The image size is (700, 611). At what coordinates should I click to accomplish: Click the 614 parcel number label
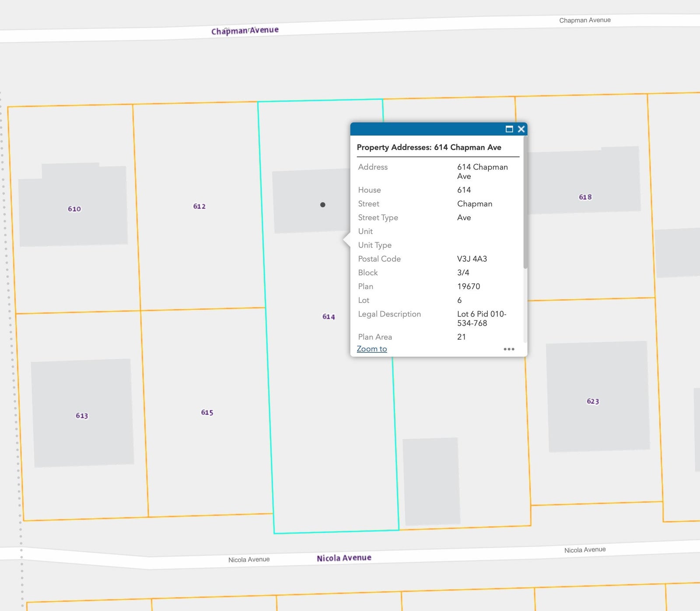[x=329, y=317]
